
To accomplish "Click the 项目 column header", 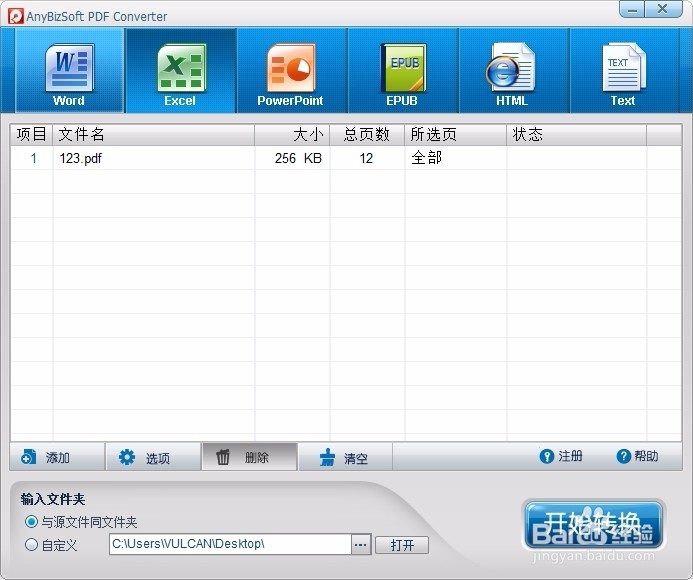I will pos(31,134).
